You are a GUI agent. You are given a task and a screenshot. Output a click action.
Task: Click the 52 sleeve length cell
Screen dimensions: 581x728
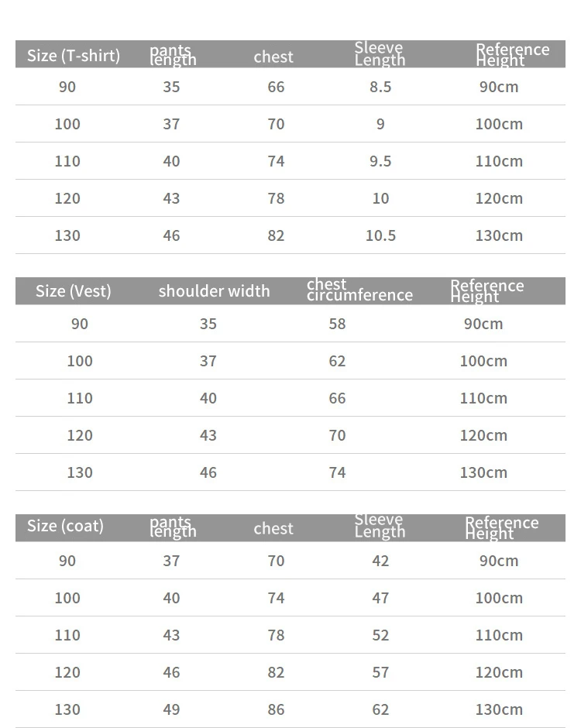tap(380, 635)
